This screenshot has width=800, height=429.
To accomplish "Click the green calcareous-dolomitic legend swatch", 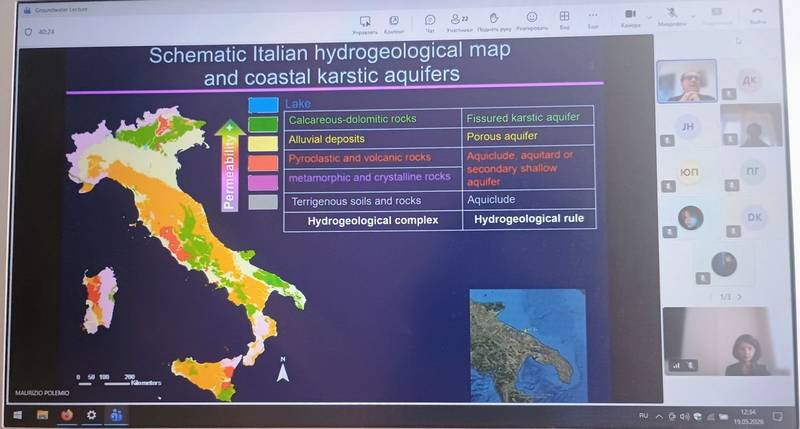I will point(263,124).
